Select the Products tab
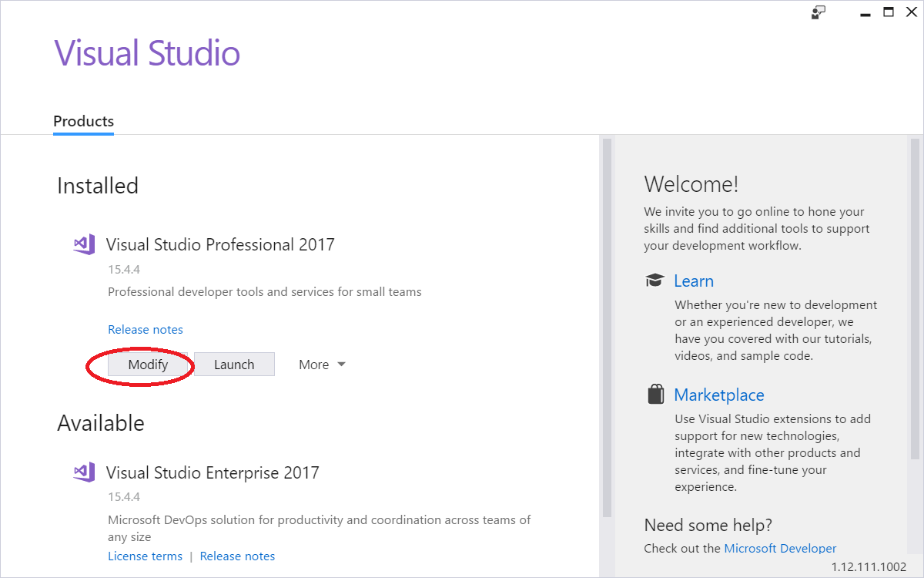The height and width of the screenshot is (578, 924). pos(83,121)
